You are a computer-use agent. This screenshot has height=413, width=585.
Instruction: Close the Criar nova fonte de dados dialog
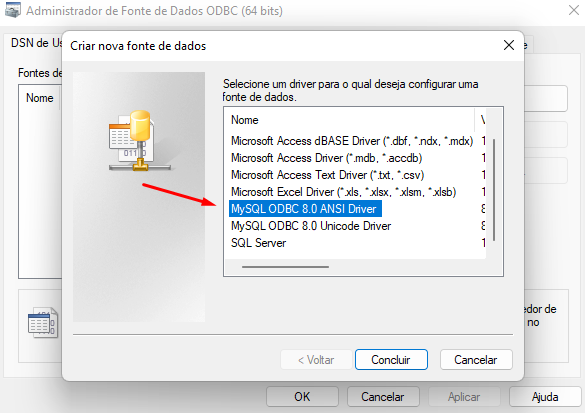click(509, 45)
